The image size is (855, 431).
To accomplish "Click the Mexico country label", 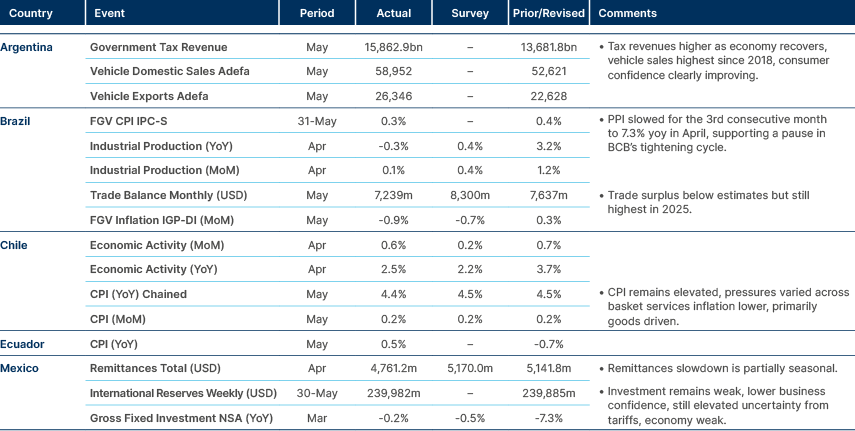I will 20,369.
